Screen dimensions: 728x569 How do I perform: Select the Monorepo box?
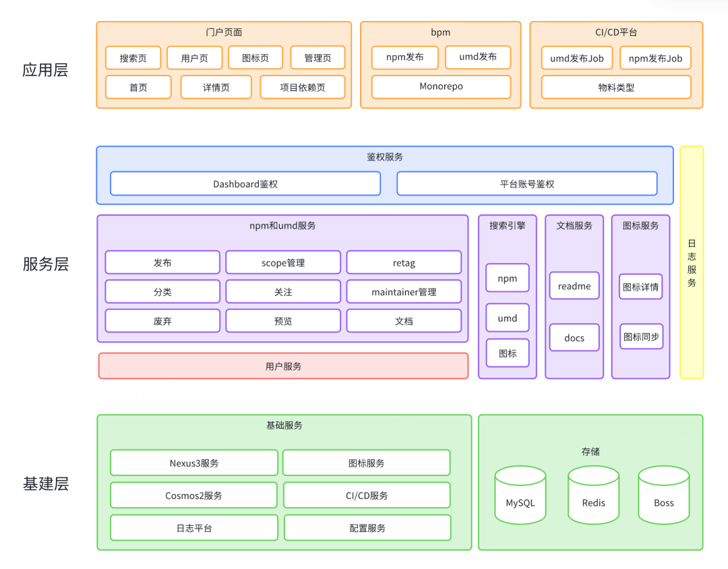441,86
